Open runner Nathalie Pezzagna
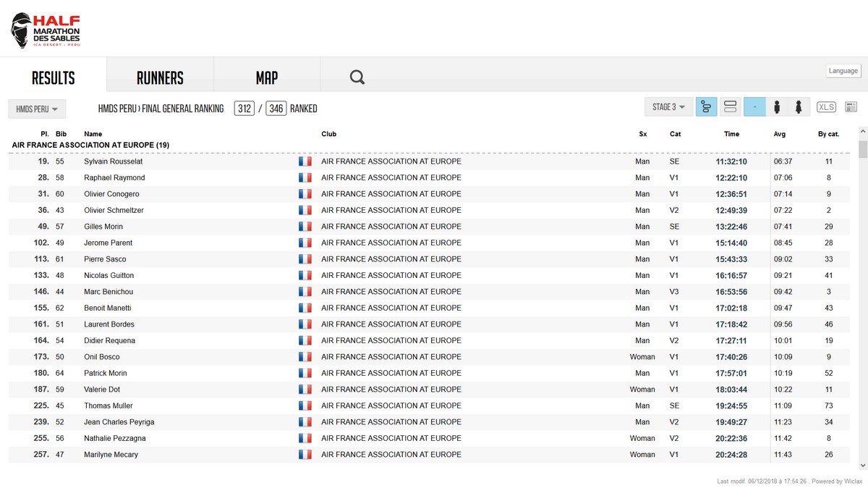This screenshot has width=868, height=488. point(114,438)
